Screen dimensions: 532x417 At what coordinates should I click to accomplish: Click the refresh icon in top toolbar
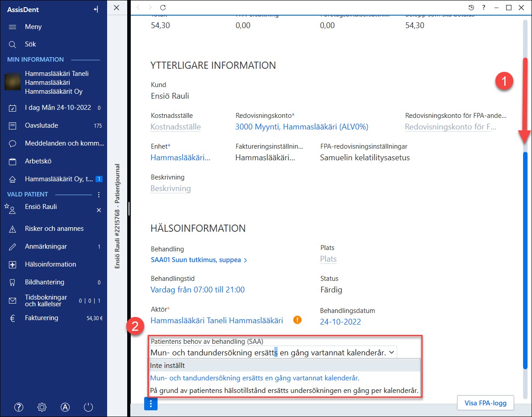[x=163, y=8]
